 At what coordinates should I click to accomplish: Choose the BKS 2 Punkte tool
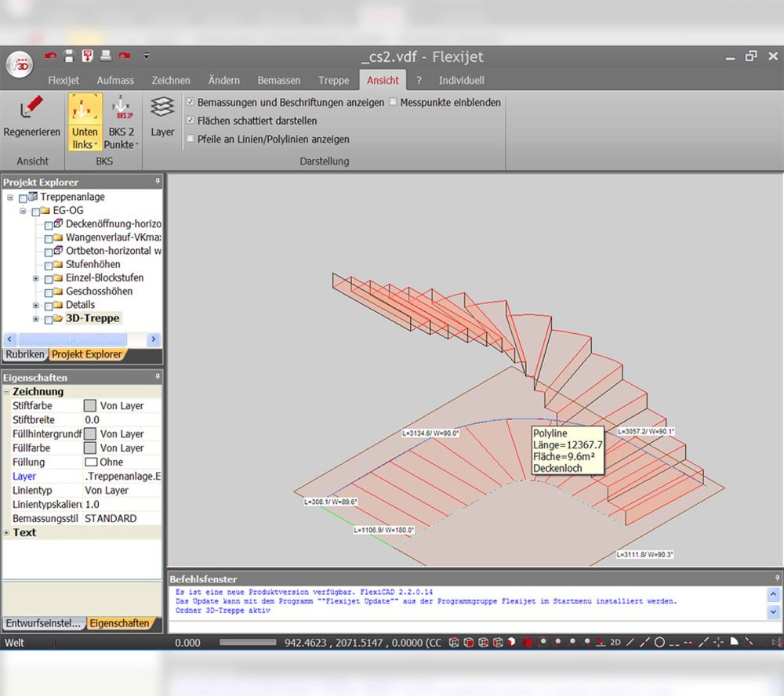pos(121,121)
